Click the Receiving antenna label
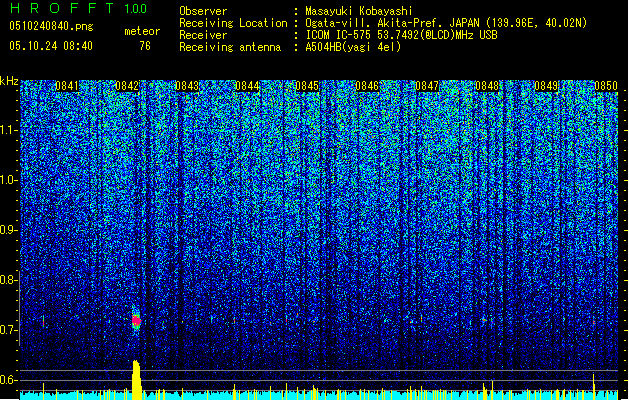 [230, 47]
